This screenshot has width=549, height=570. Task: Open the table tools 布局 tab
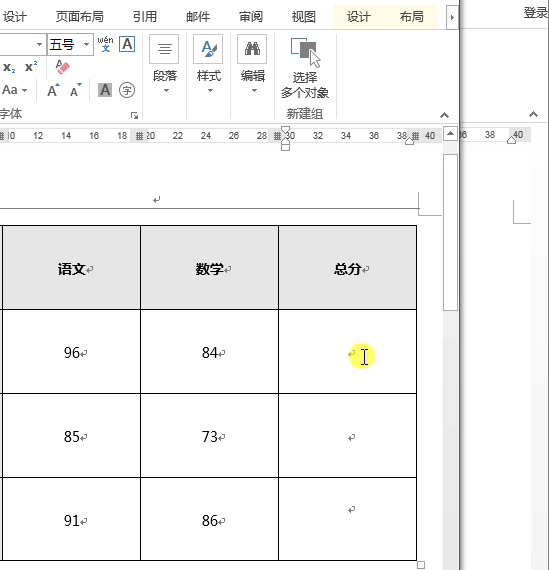pos(411,17)
